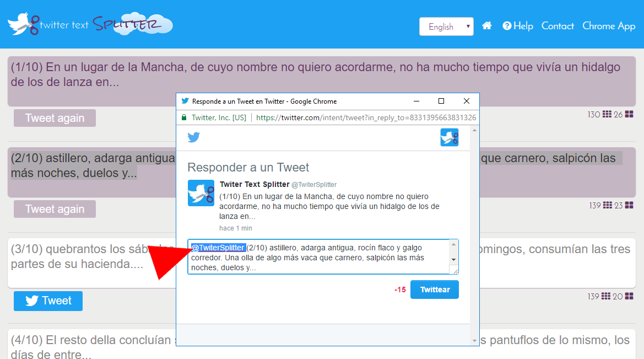Open the Help page
Screen dimensions: 644x359
click(x=517, y=26)
